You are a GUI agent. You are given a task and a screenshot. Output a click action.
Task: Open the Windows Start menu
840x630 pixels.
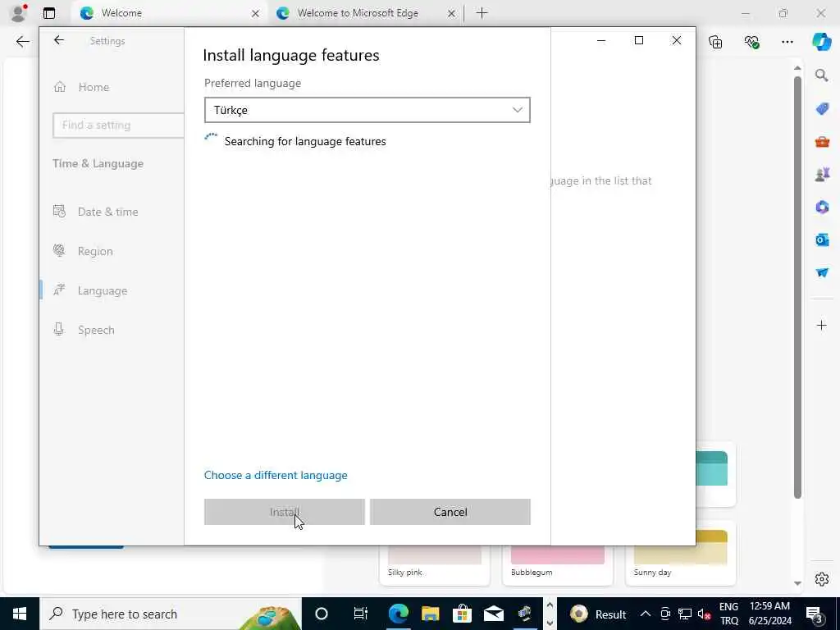coord(20,614)
